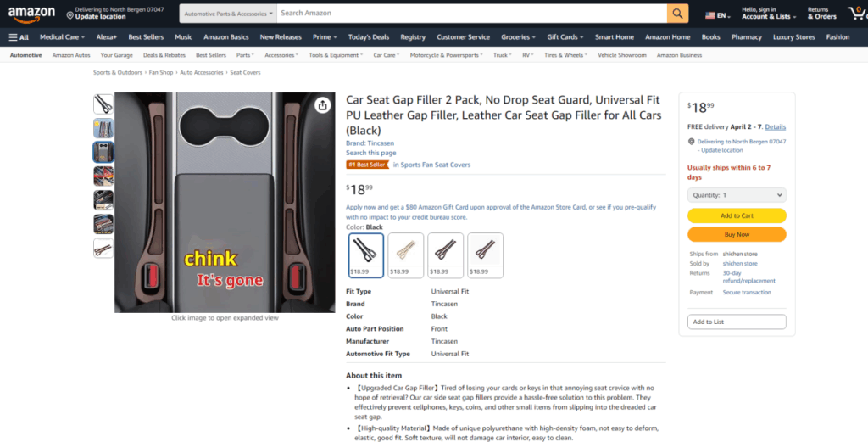868x442 pixels.
Task: Expand the Account & Lists menu
Action: tap(769, 14)
